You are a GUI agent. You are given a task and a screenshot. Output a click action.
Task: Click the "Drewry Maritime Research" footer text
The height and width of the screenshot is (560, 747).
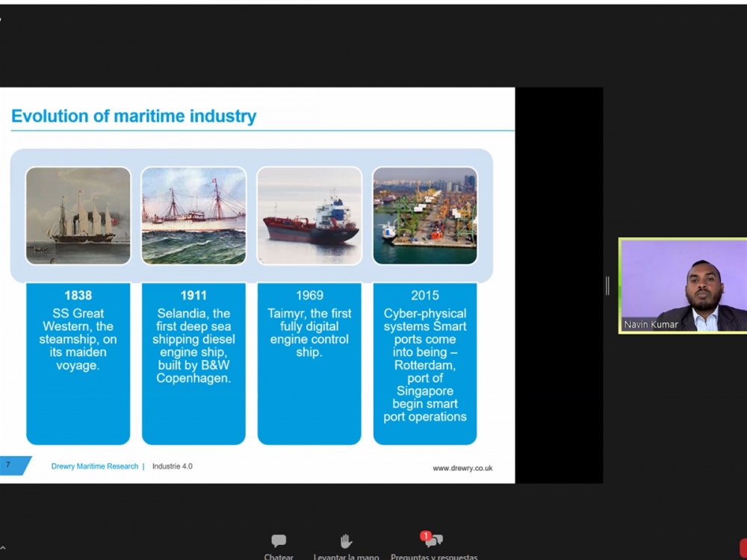point(95,466)
